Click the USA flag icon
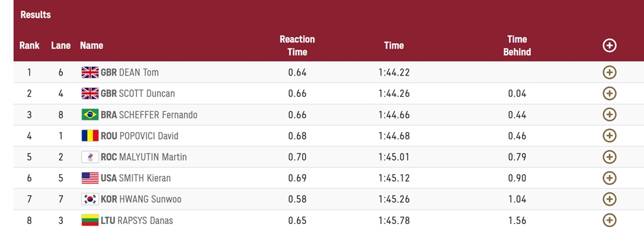 tap(90, 178)
